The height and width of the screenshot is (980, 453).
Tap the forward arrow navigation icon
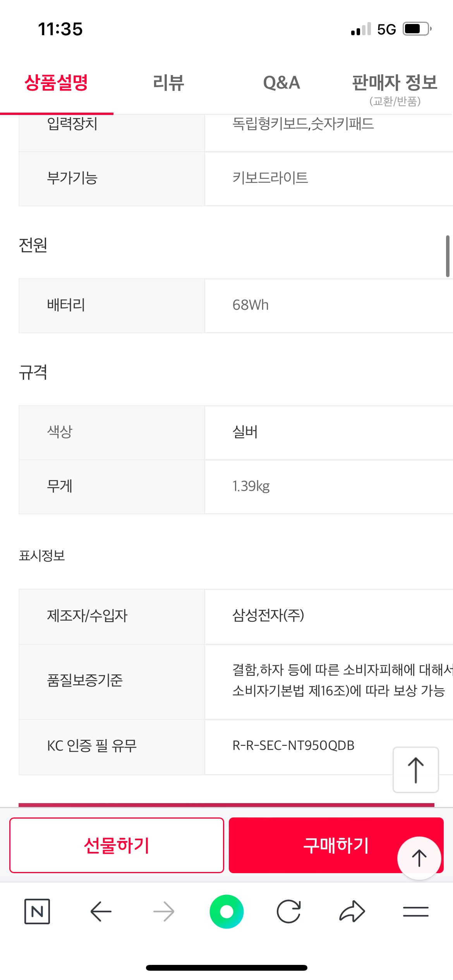(164, 911)
